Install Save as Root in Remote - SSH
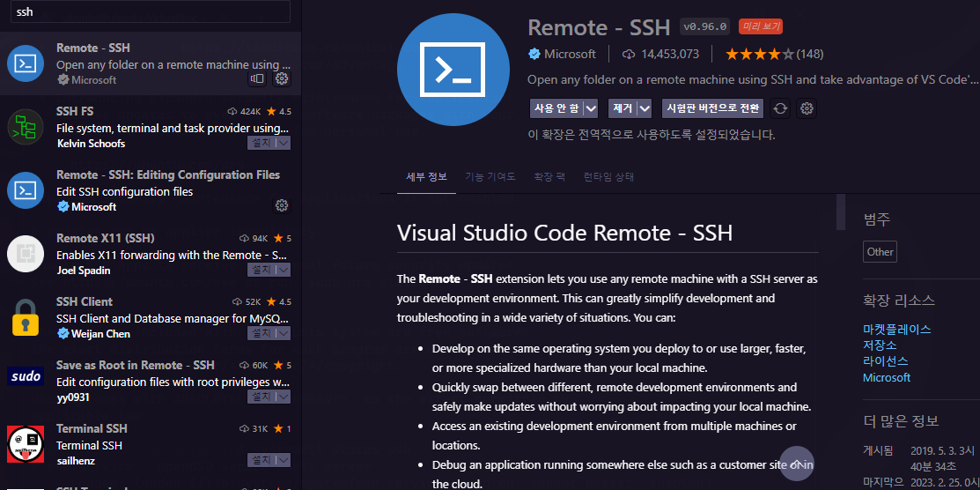This screenshot has width=980, height=490. point(262,397)
